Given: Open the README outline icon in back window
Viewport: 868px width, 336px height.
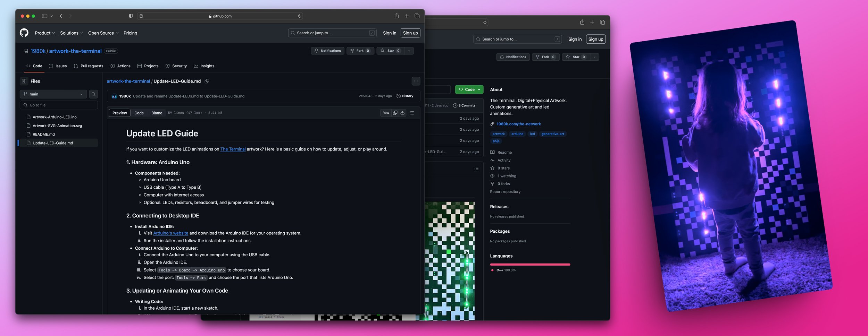Looking at the screenshot, I should [x=476, y=169].
